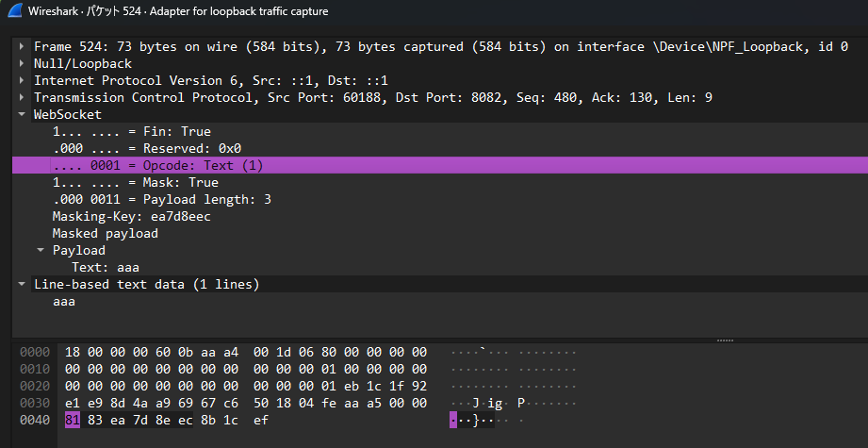Click hex offset 0040
868x448 pixels.
pyautogui.click(x=35, y=421)
